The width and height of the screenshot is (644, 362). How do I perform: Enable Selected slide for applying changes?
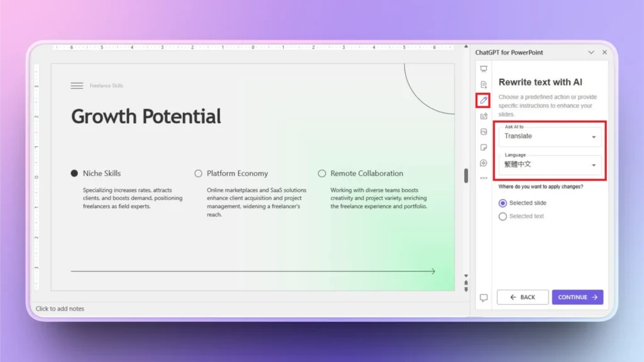pos(503,203)
